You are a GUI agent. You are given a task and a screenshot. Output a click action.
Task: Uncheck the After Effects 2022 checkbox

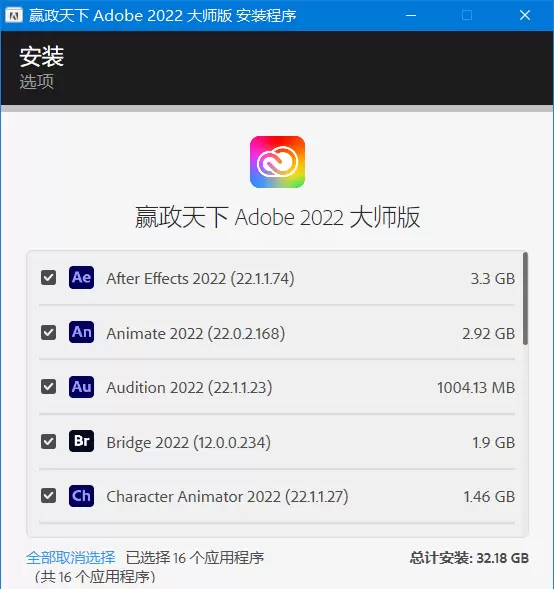point(48,278)
